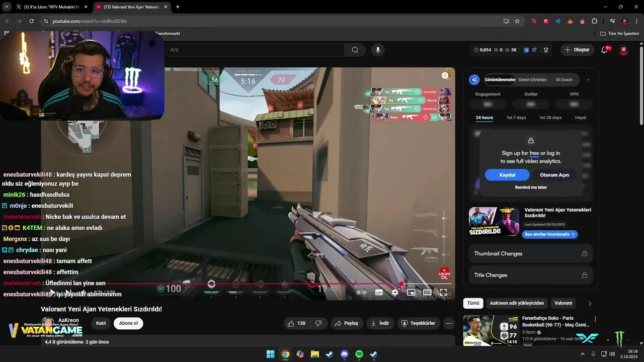Screen dimensions: 644x362
Task: Click the Abone ol subscribe button
Action: (128, 323)
